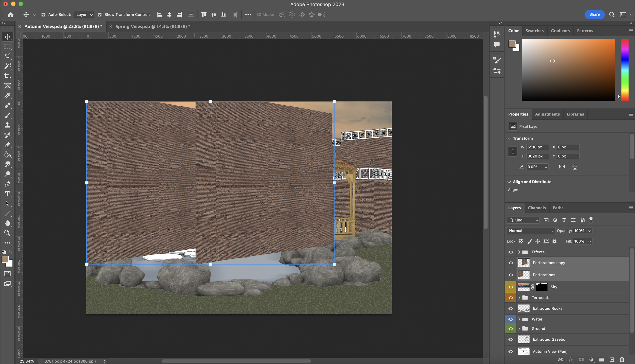635x364 pixels.
Task: Click toolbar foreground color swatch
Action: click(5, 259)
